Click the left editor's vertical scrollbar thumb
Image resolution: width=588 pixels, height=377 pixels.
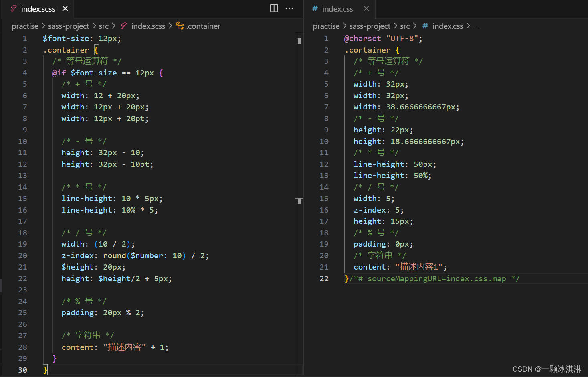point(299,41)
